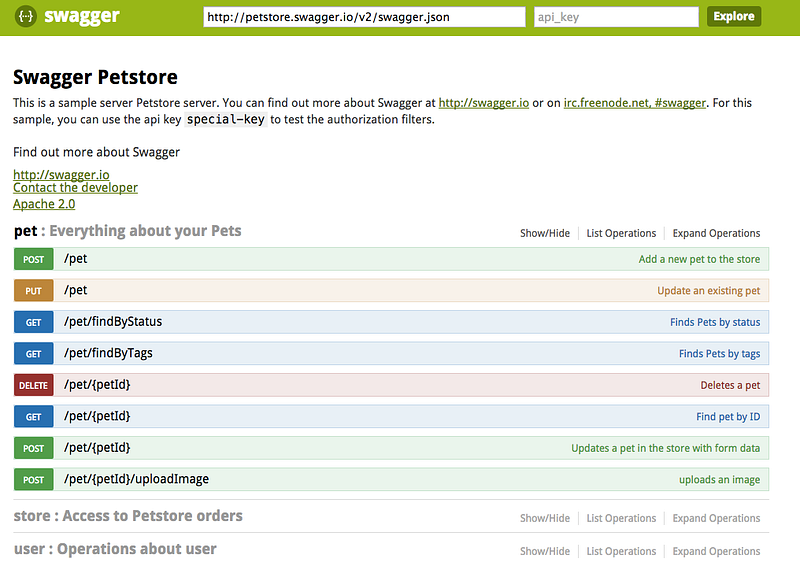Viewport: 800px width, 565px height.
Task: Expand the /pet/findByTags path
Action: point(108,353)
